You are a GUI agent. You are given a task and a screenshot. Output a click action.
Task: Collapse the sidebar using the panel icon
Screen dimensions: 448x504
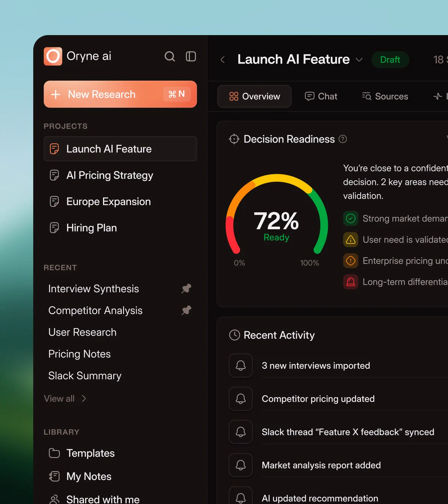[x=191, y=56]
